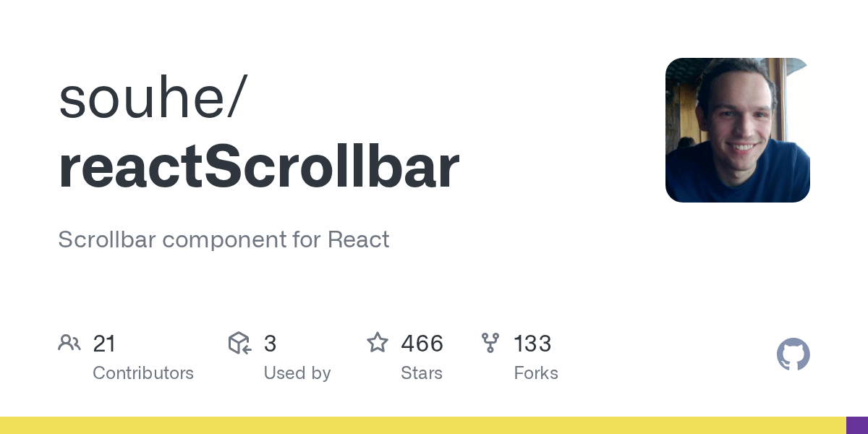
Task: Click the profile avatar photo
Action: (x=737, y=130)
